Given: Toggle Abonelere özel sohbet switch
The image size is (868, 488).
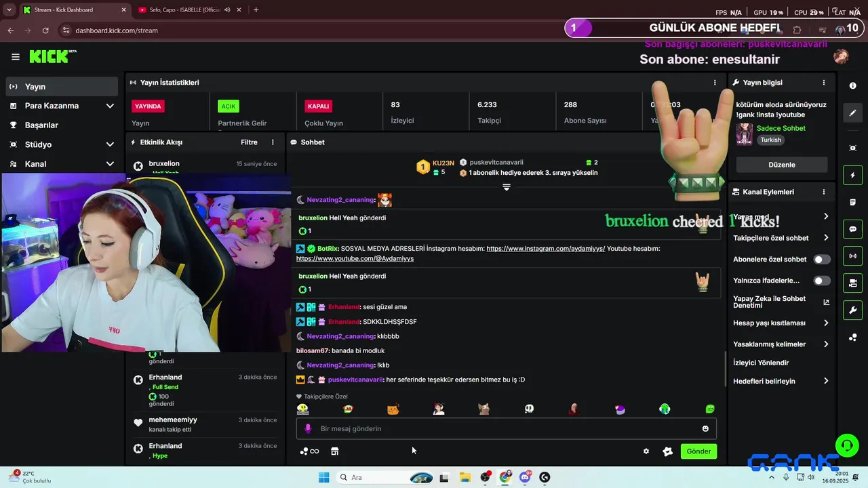Looking at the screenshot, I should (822, 260).
